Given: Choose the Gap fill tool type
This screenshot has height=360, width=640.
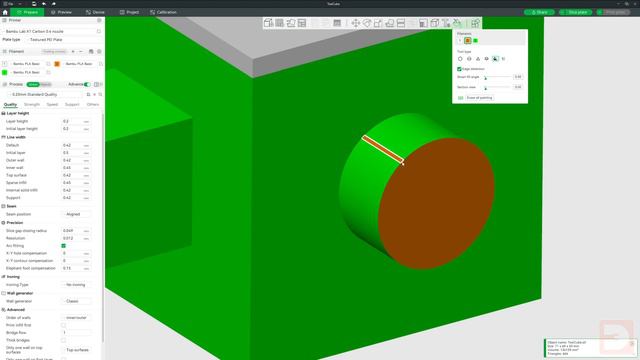Looking at the screenshot, I should point(504,59).
